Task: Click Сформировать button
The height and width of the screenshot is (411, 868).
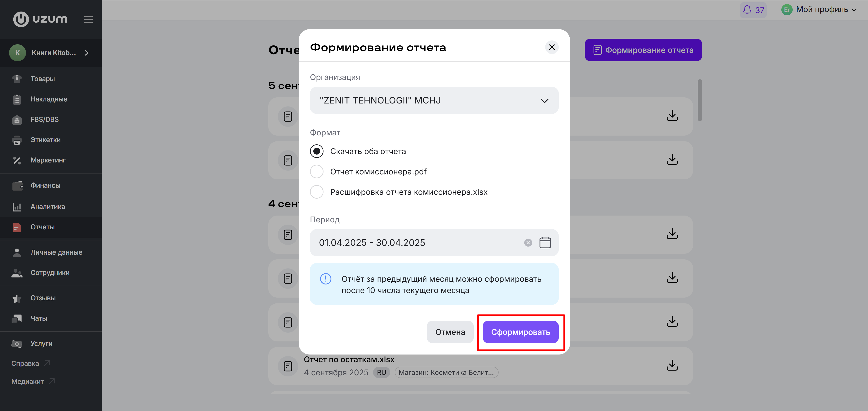Action: point(521,332)
